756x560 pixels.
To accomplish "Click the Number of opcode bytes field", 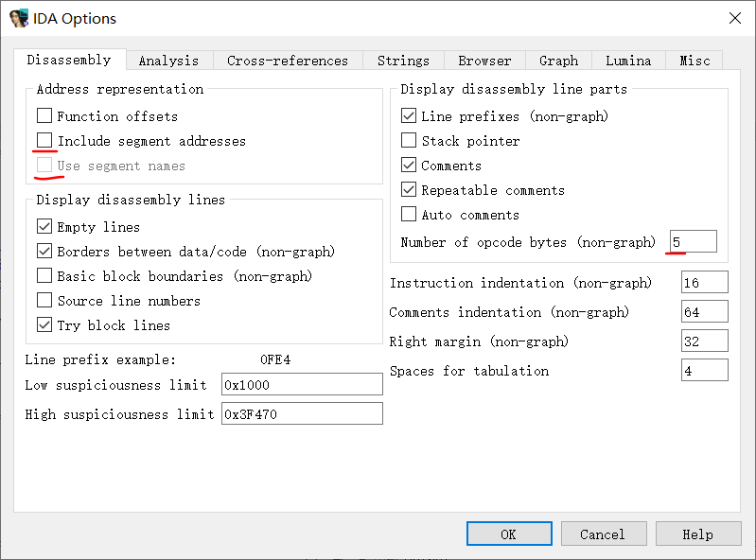I will [693, 242].
